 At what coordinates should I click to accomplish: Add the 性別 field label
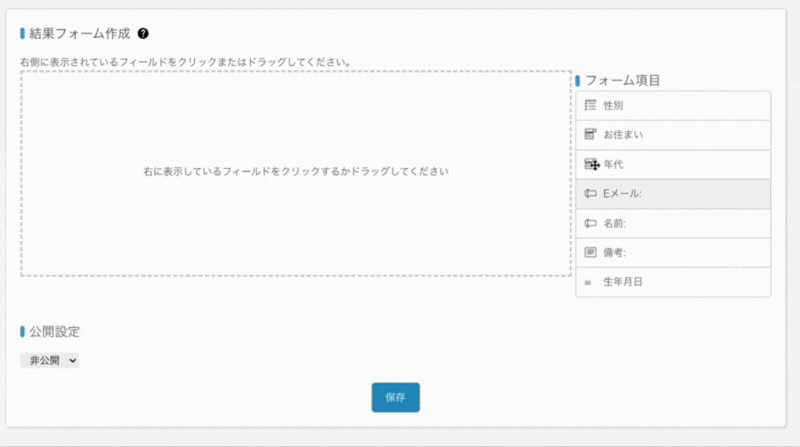pyautogui.click(x=614, y=106)
